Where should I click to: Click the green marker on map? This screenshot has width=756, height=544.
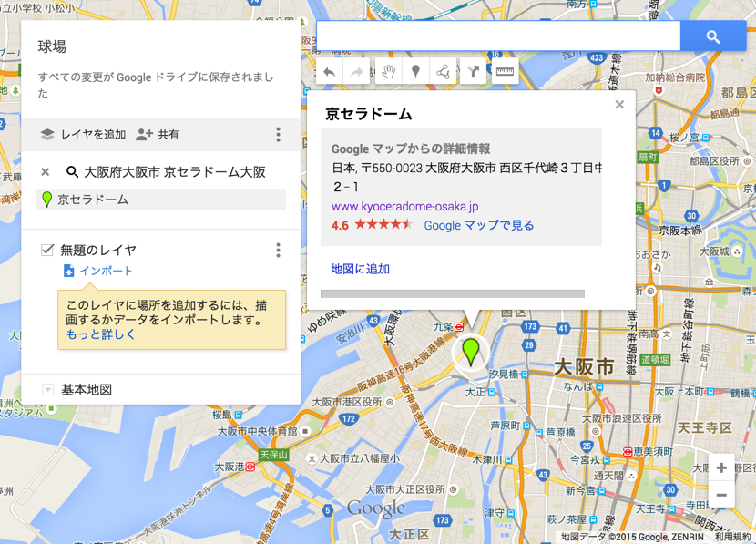pos(471,351)
